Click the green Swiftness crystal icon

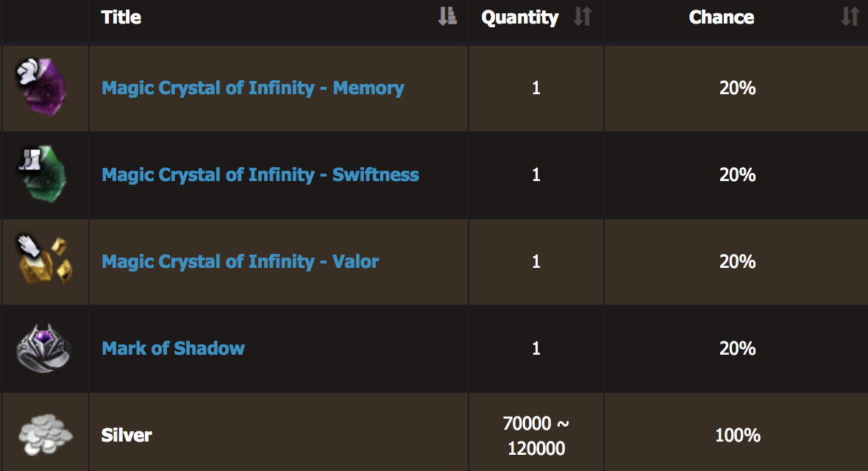[x=43, y=174]
